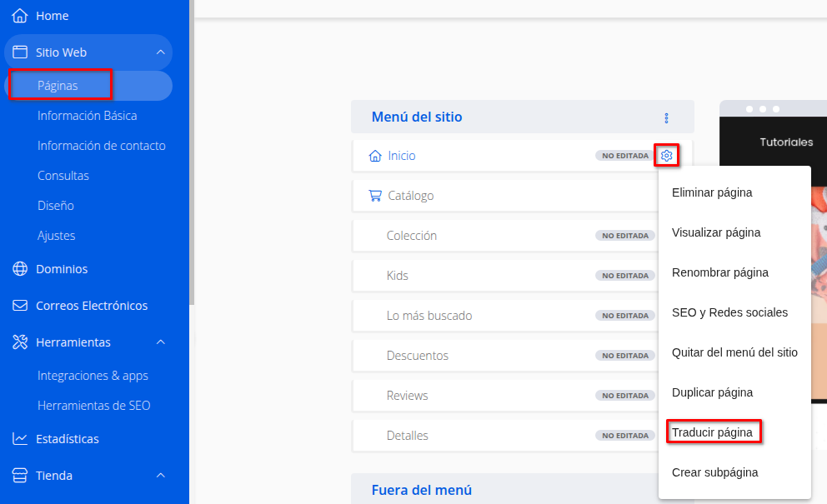
Task: Click the Tutoriales preview thumbnail
Action: point(773,250)
